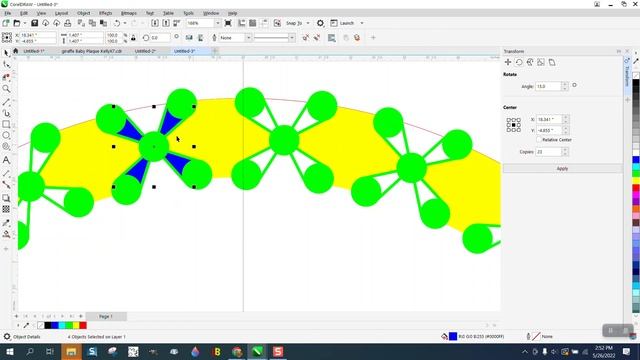Image resolution: width=640 pixels, height=360 pixels.
Task: Open the File menu
Action: pos(8,13)
